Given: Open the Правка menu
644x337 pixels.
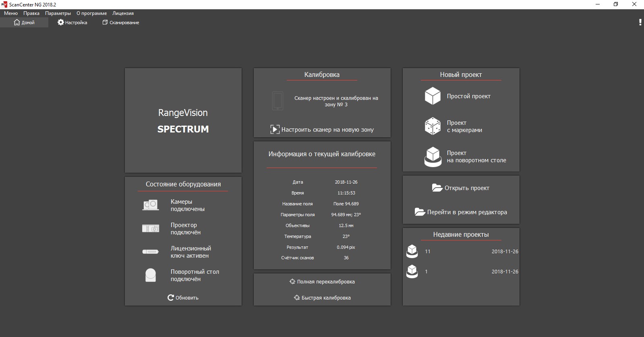Looking at the screenshot, I should point(31,13).
